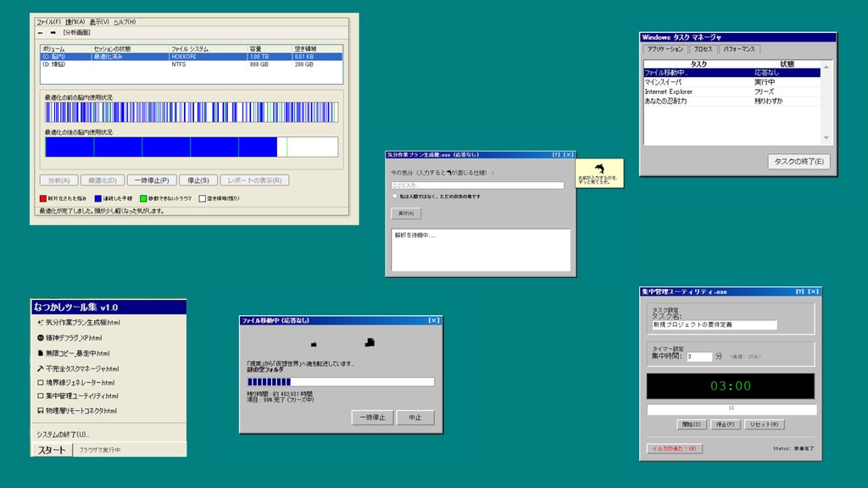Click the タスク名 input field

click(714, 324)
